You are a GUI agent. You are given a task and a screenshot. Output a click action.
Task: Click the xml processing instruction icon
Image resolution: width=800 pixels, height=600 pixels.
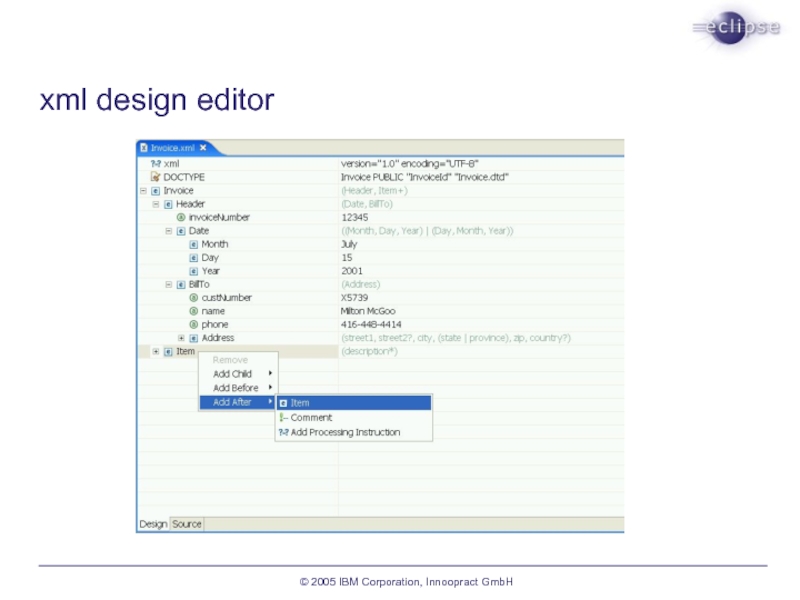coord(155,163)
